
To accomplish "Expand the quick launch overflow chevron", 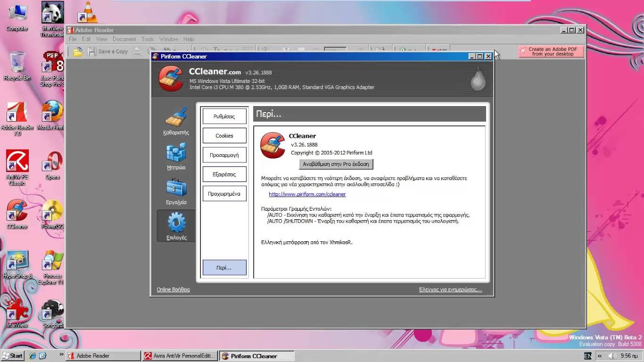I will (61, 354).
